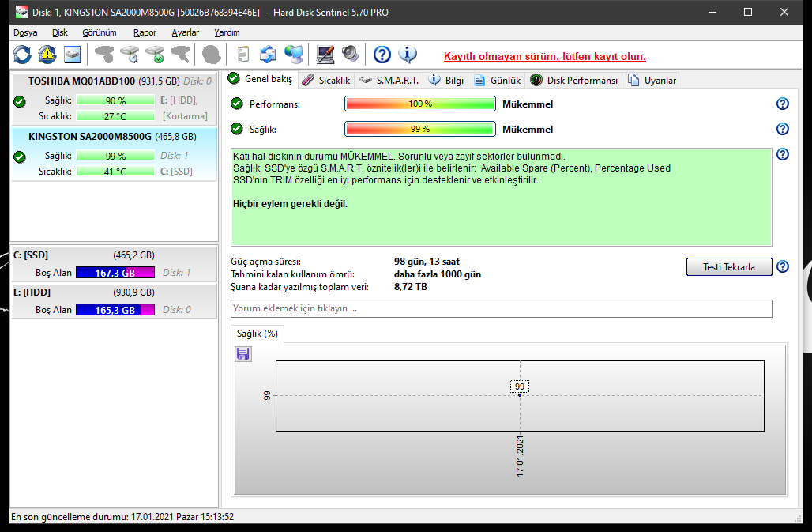Select the Sağlık (%) graph tab
Screen dimensions: 812x532
[x=258, y=334]
